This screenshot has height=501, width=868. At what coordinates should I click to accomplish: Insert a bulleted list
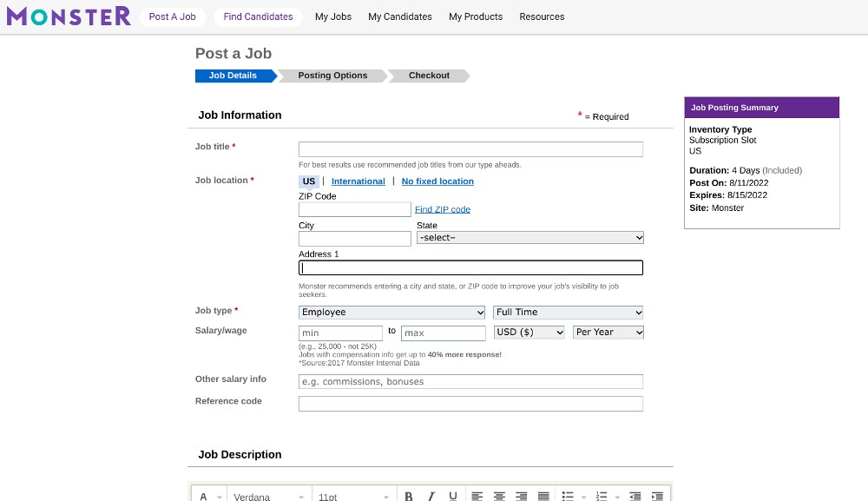tap(568, 496)
